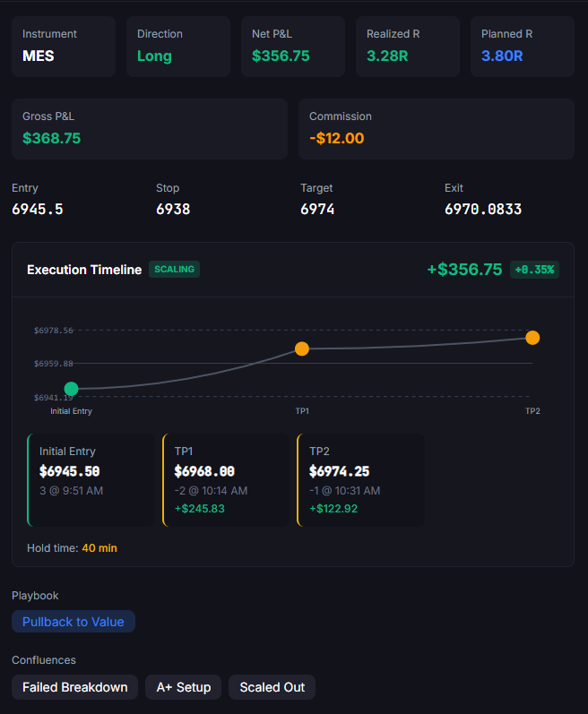Click the Gross P&L card

(x=150, y=129)
